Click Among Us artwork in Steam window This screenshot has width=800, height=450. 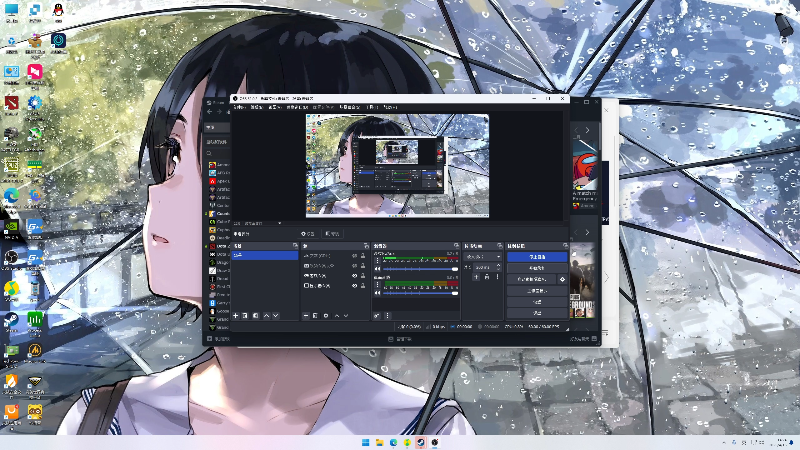[584, 164]
